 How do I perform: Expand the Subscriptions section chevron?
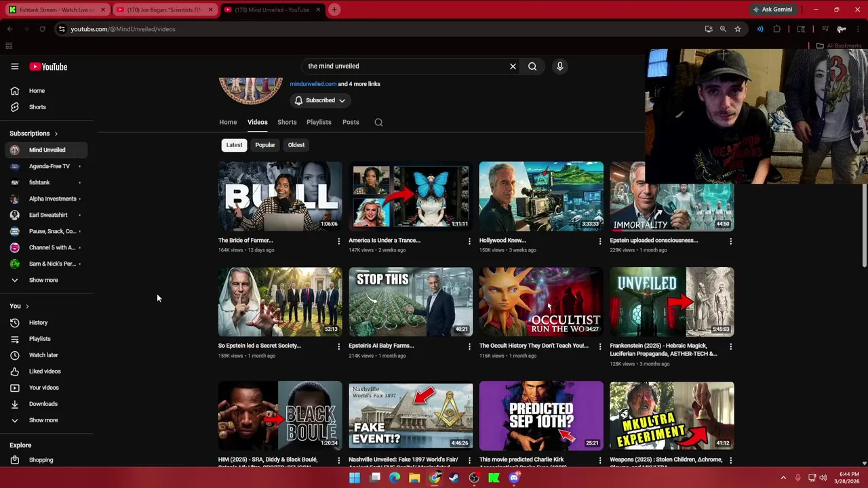pos(56,134)
